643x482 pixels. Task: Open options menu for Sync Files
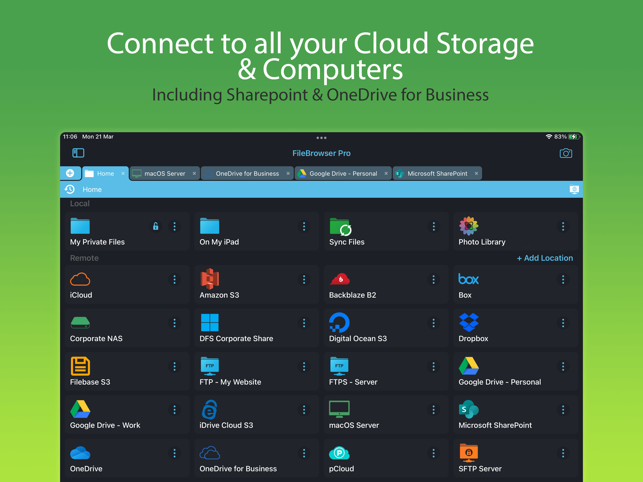[433, 226]
